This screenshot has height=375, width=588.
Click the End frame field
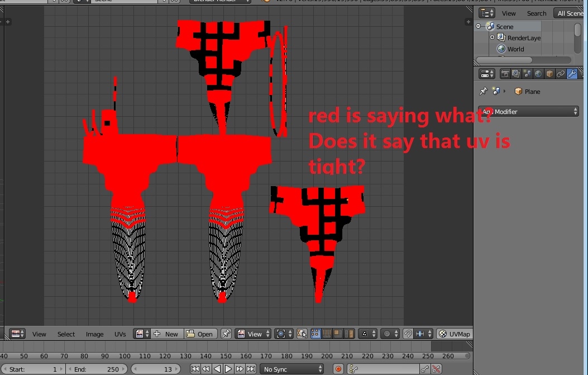(x=97, y=369)
